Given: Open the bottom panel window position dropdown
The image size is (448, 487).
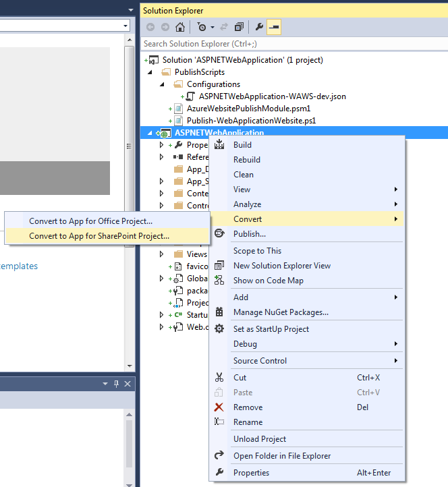Looking at the screenshot, I should [105, 384].
